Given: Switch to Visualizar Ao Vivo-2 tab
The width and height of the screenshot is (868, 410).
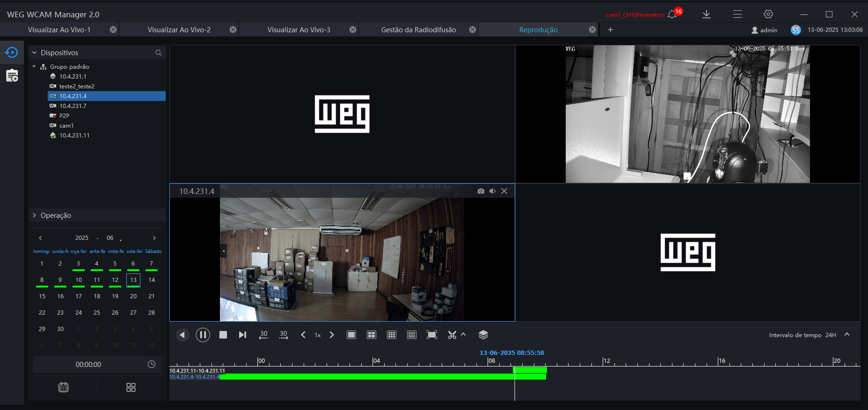Looking at the screenshot, I should click(x=179, y=29).
